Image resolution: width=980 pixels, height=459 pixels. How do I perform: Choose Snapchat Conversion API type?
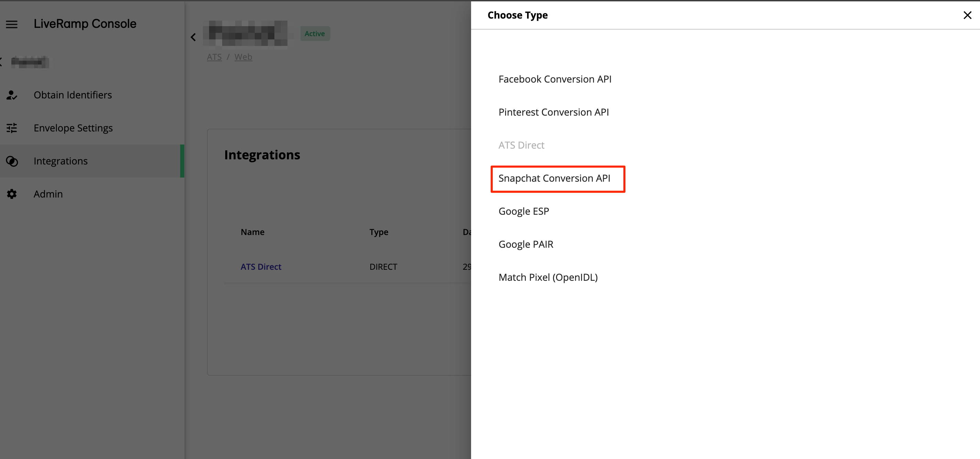pyautogui.click(x=554, y=179)
